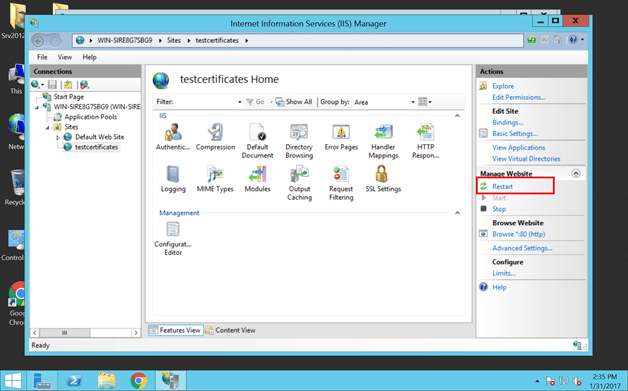
Task: Open the Authentication feature icon
Action: click(173, 137)
